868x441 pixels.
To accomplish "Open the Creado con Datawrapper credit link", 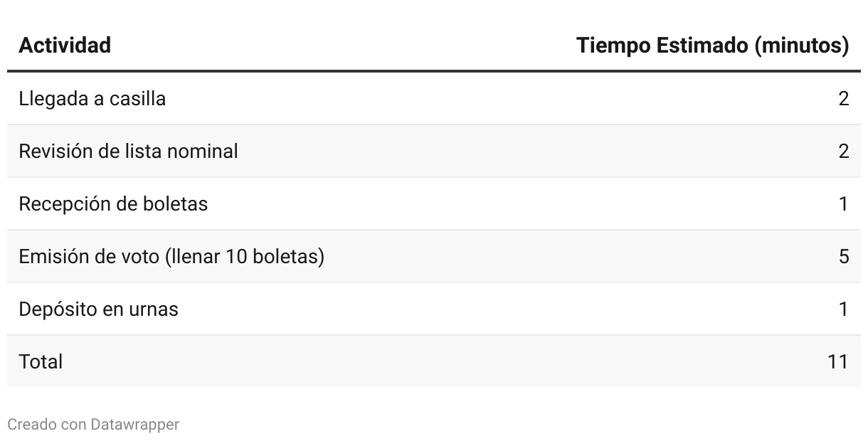I will click(93, 425).
